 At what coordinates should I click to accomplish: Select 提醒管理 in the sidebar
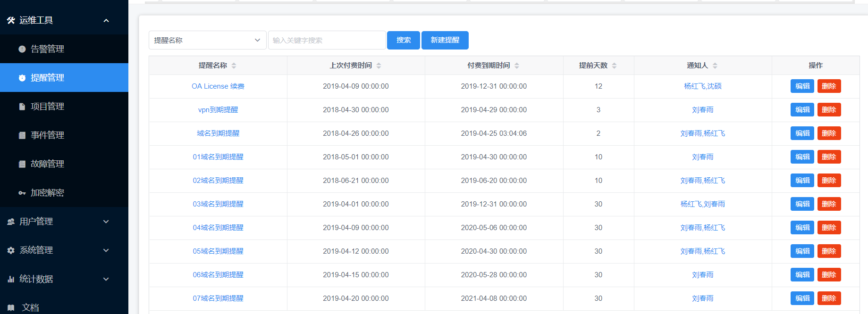pyautogui.click(x=64, y=78)
